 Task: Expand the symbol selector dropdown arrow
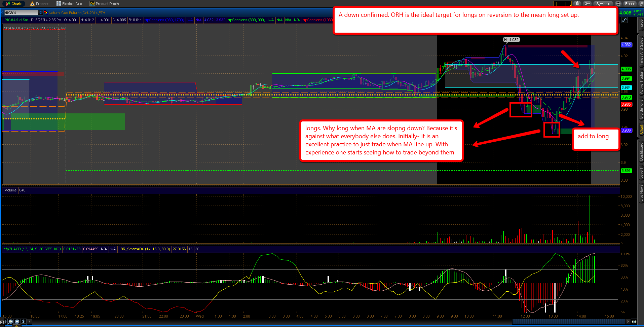point(41,13)
